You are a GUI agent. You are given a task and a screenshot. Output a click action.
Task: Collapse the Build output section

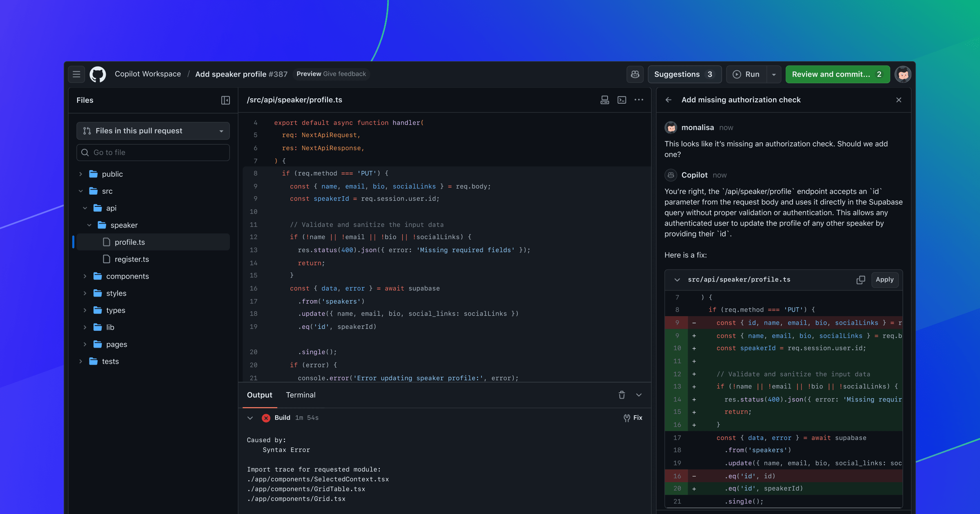tap(250, 418)
